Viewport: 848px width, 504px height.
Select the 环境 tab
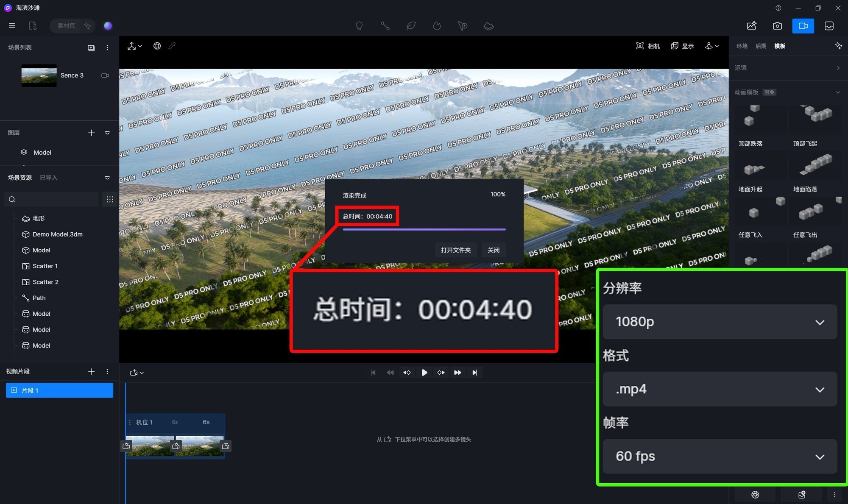tap(742, 46)
